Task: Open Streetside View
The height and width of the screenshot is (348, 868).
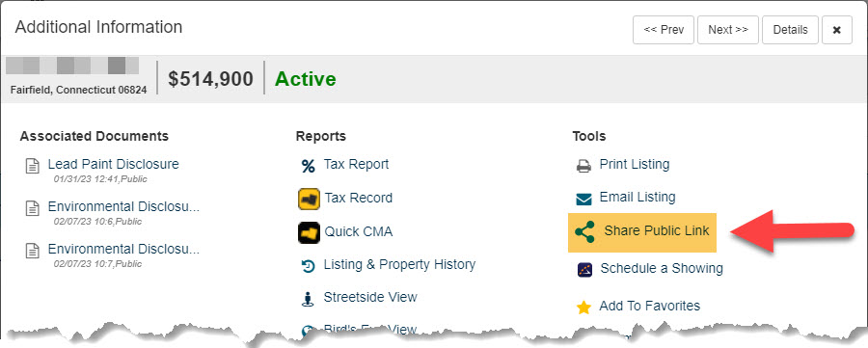Action: click(x=369, y=297)
